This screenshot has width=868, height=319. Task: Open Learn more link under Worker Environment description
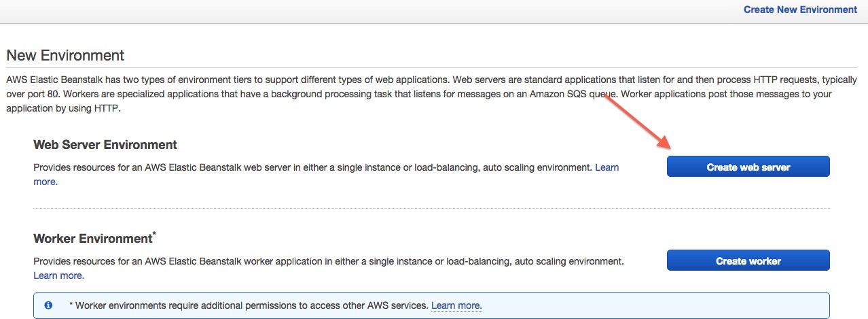[x=58, y=275]
